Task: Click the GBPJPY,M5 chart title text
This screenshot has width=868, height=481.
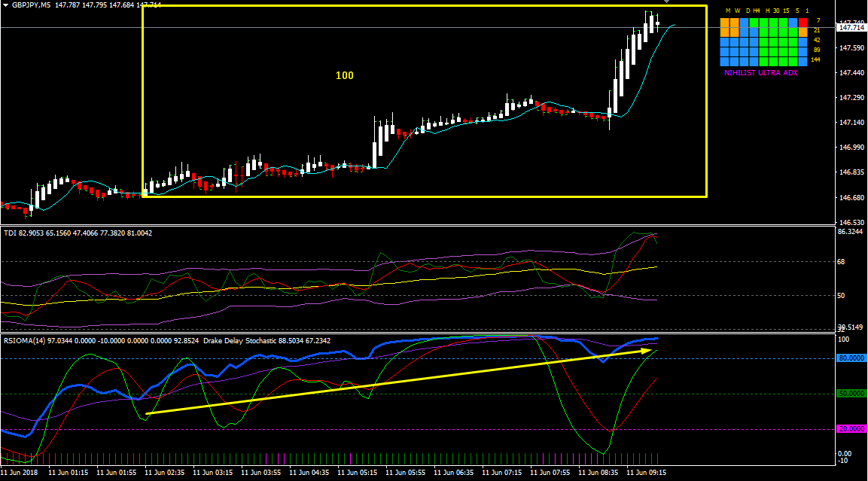Action: pos(32,5)
